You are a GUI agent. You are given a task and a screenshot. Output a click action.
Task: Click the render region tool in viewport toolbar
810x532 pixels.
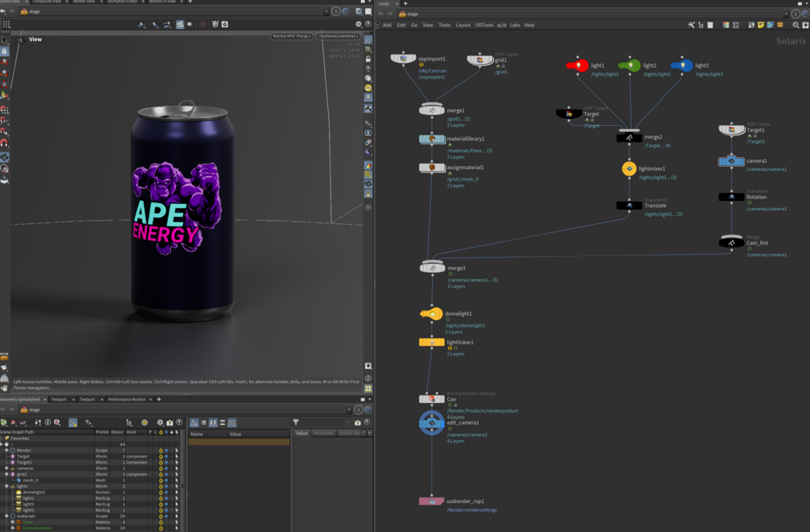[189, 24]
